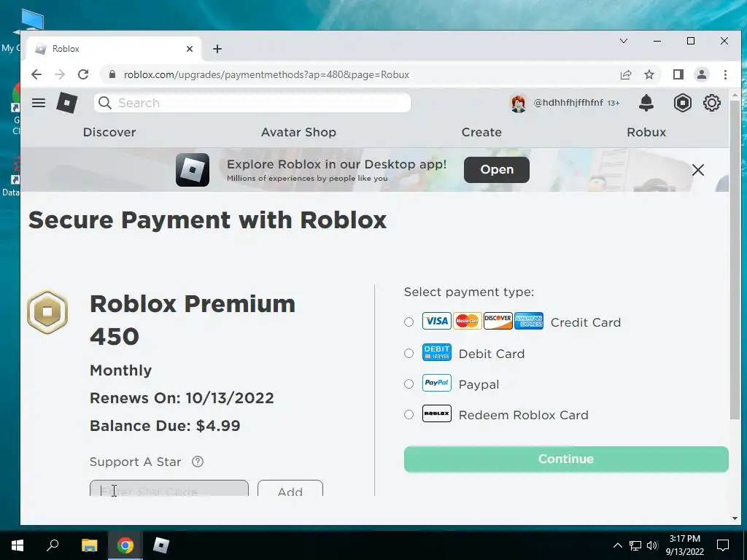Open the Robux tab
The width and height of the screenshot is (747, 560).
pos(646,132)
